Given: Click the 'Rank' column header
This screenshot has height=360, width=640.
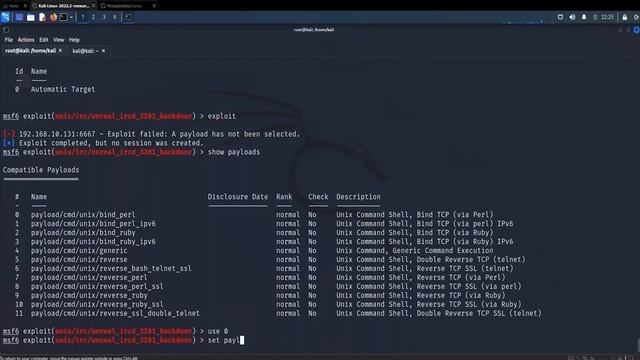Looking at the screenshot, I should [284, 197].
